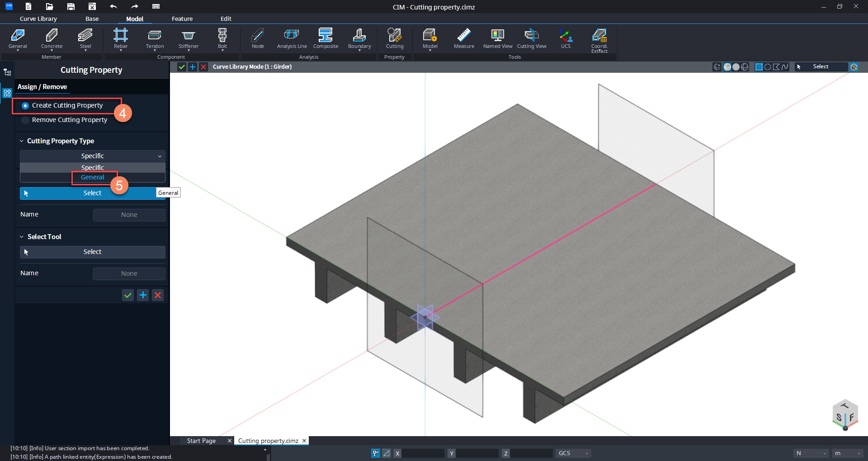Viewport: 868px width, 461px height.
Task: Select Create Cutting Property radio option
Action: click(63, 105)
